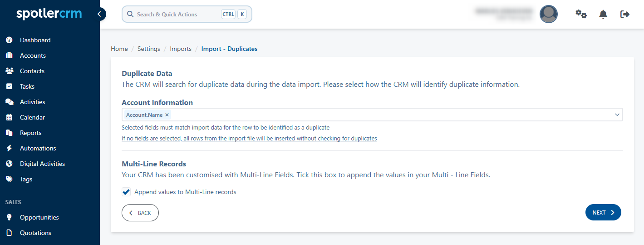Click the Accounts briefcase icon
The height and width of the screenshot is (245, 644).
tap(9, 55)
